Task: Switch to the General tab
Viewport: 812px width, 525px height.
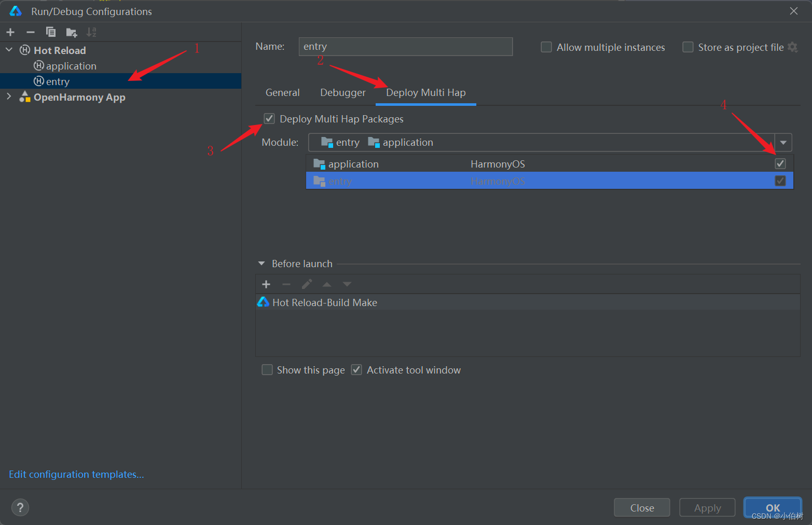Action: click(x=283, y=92)
